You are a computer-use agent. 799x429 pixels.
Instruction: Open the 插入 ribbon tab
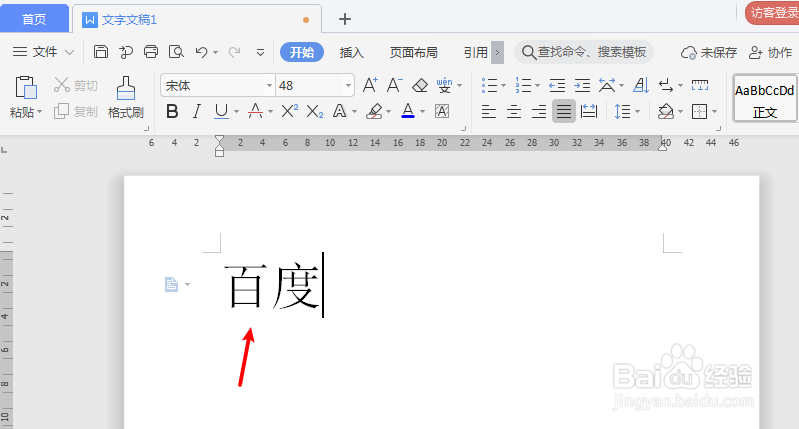[x=352, y=52]
